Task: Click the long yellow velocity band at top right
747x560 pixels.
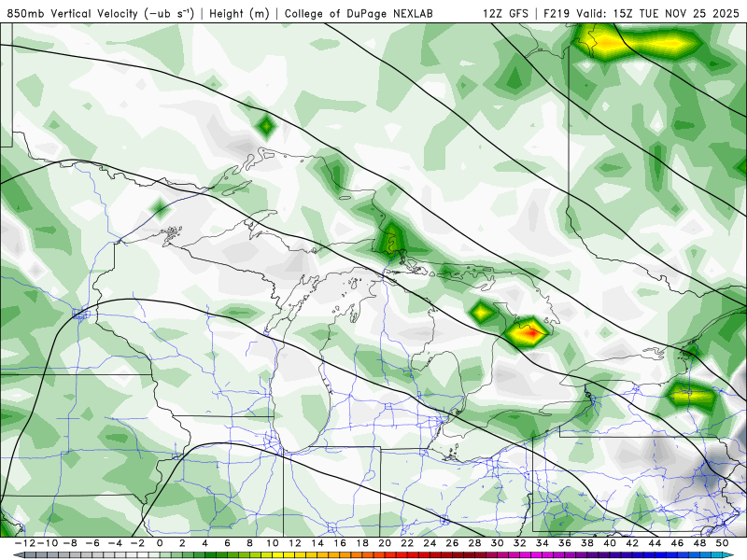Action: pyautogui.click(x=639, y=44)
